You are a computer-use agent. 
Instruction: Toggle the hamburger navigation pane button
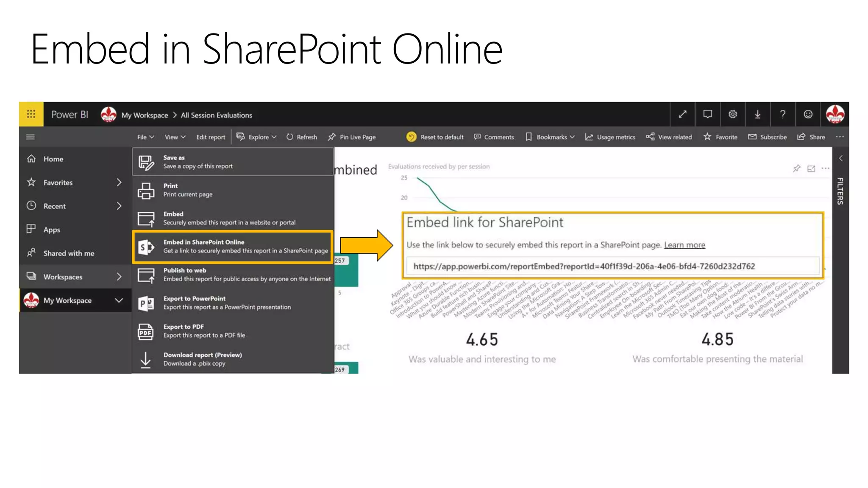coord(31,137)
